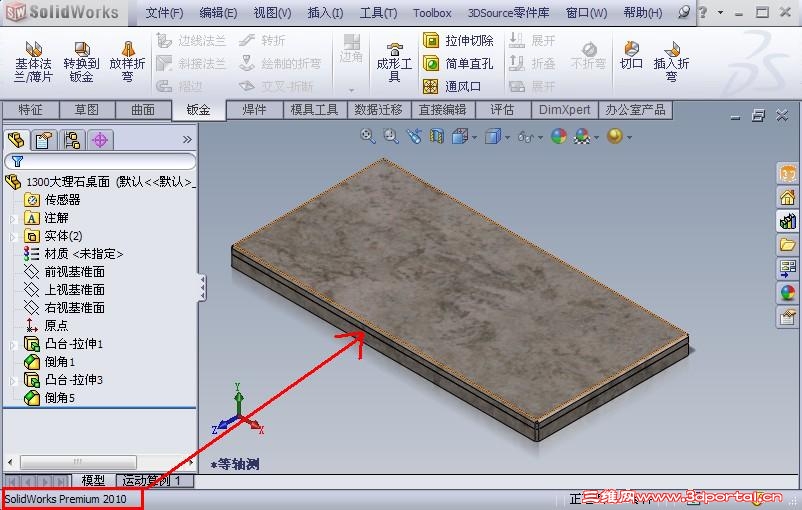Open the DimXpertManager tab icon
The width and height of the screenshot is (802, 510).
[100, 140]
